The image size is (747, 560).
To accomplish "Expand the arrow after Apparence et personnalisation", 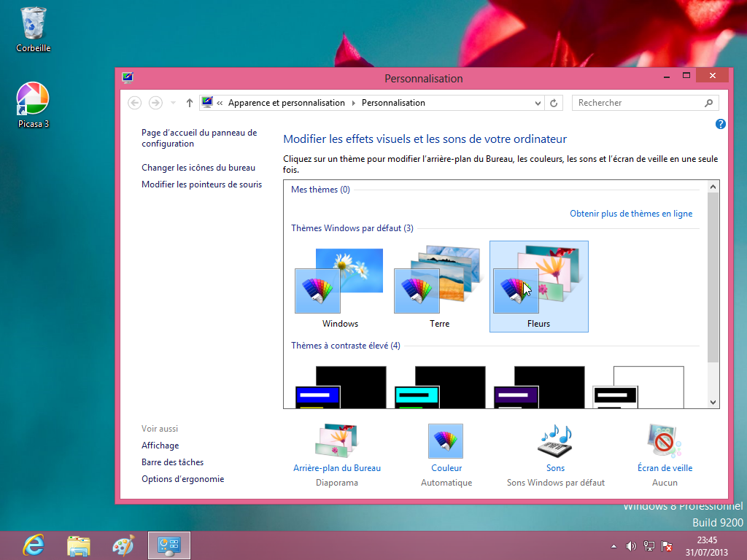I will (x=354, y=103).
